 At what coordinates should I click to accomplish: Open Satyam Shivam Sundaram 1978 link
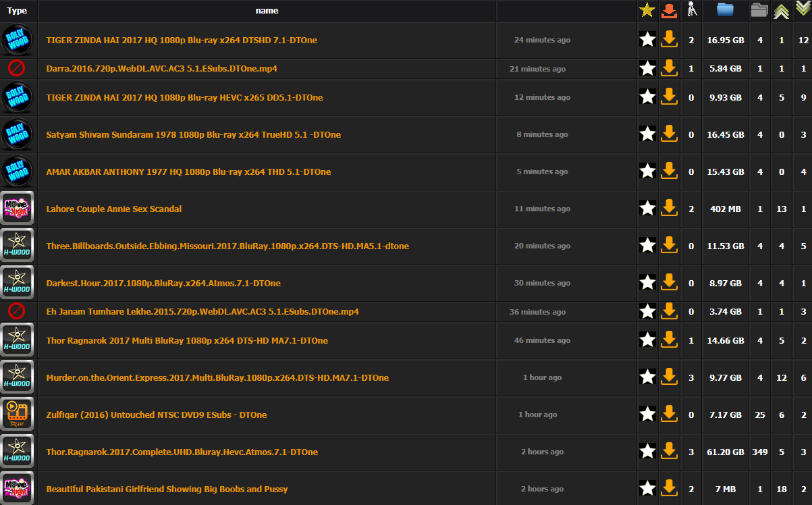(193, 134)
